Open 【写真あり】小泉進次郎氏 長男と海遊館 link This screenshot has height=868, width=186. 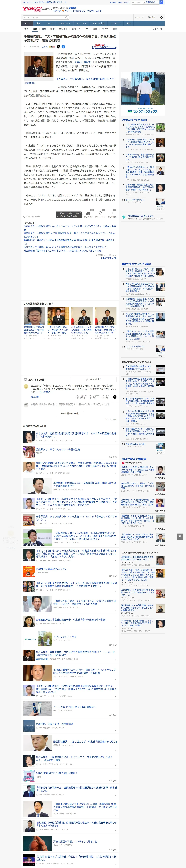[x=86, y=79]
